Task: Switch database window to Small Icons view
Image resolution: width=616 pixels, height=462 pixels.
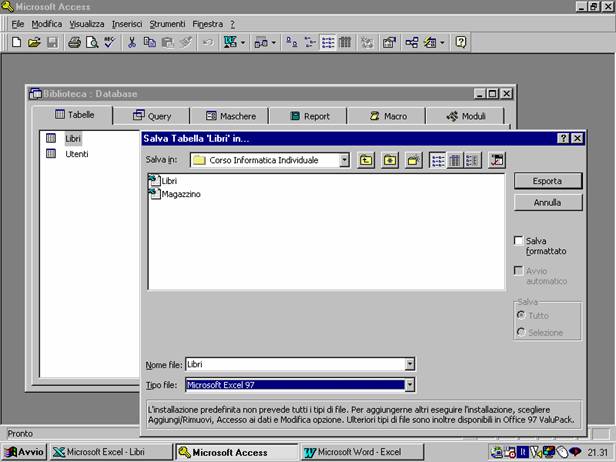Action: pyautogui.click(x=310, y=42)
